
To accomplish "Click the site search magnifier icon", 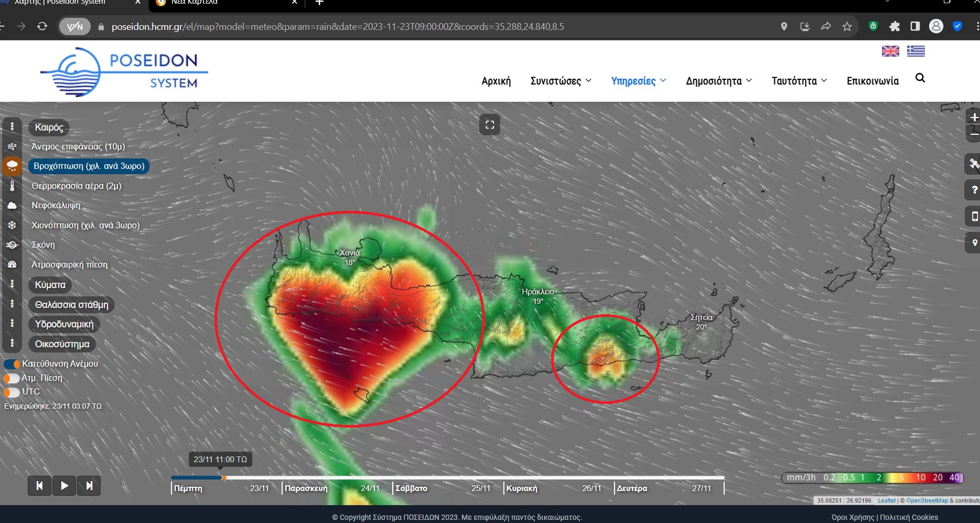I will (x=920, y=78).
